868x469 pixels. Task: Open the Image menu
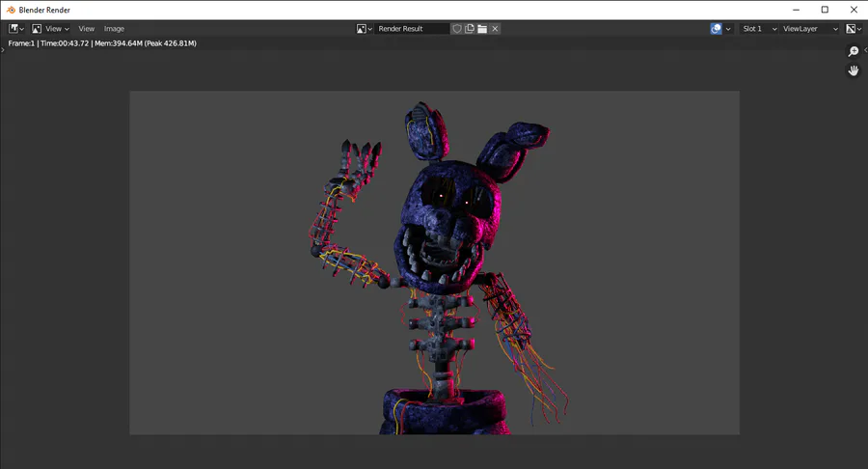point(114,29)
